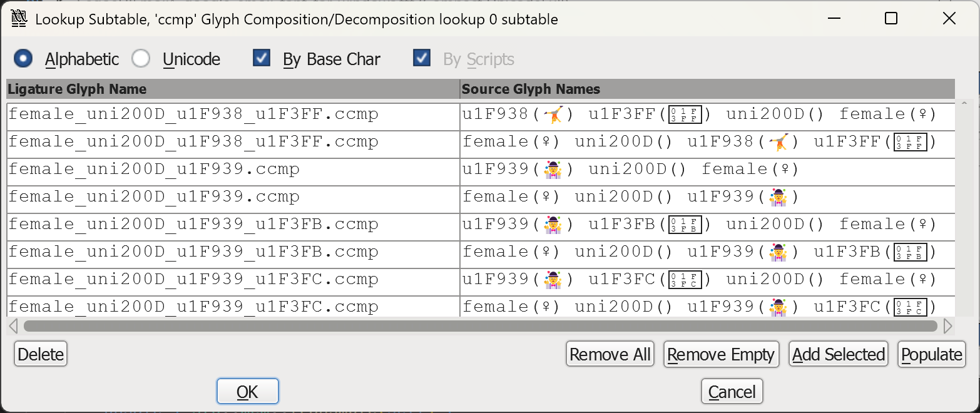Toggle the By Scripts checkbox
Viewport: 980px width, 413px height.
click(x=422, y=59)
